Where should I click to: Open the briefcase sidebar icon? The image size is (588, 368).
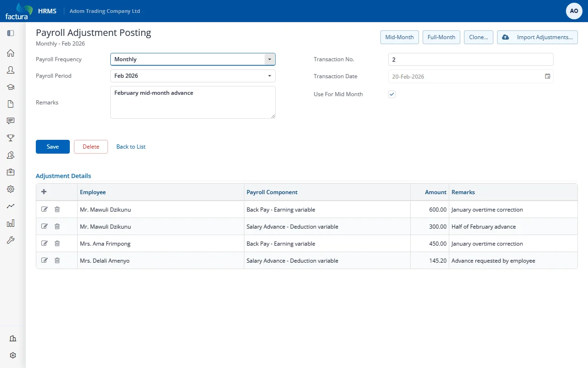(x=11, y=172)
